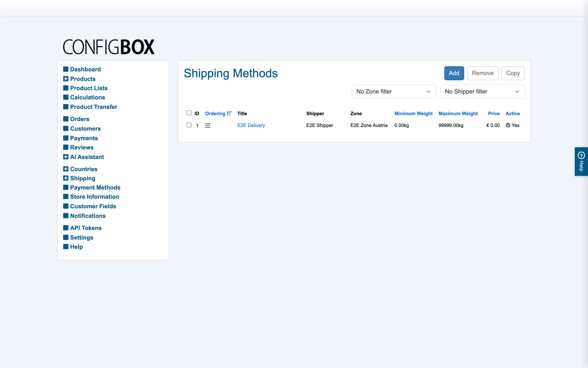Image resolution: width=588 pixels, height=368 pixels.
Task: Click the square icon beside Settings
Action: [x=66, y=237]
